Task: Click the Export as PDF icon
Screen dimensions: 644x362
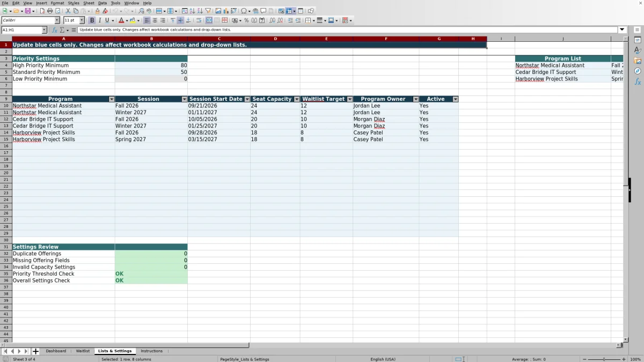Action: click(42, 11)
